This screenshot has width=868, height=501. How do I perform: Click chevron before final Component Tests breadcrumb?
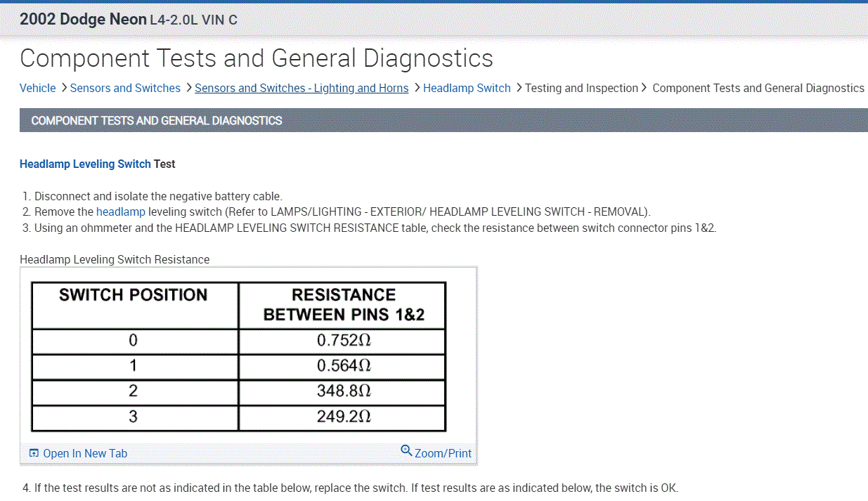pos(644,88)
